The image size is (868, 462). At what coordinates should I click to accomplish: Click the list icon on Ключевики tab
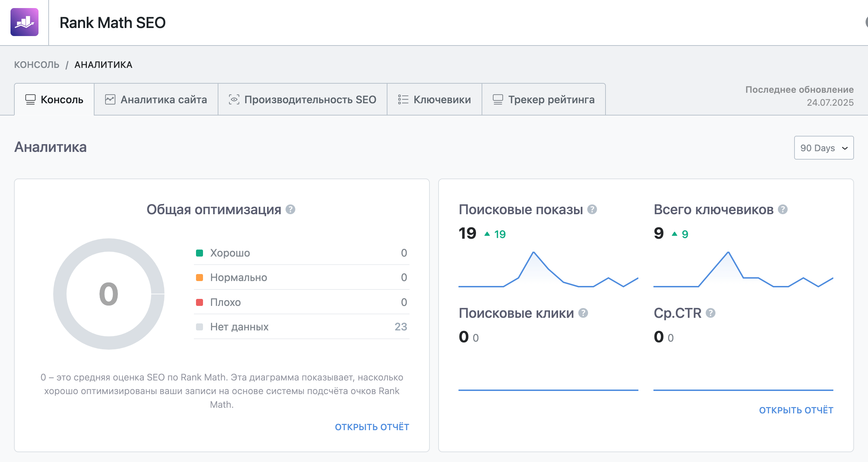pyautogui.click(x=403, y=99)
